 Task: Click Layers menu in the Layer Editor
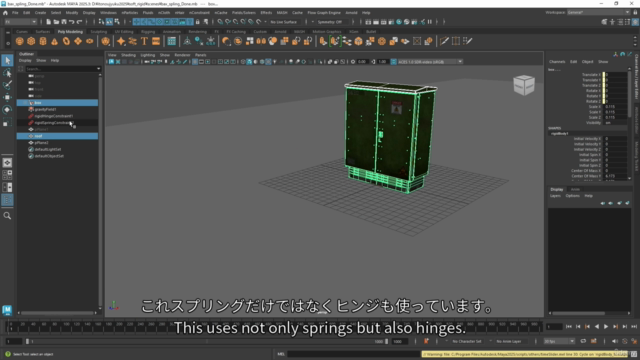point(555,196)
